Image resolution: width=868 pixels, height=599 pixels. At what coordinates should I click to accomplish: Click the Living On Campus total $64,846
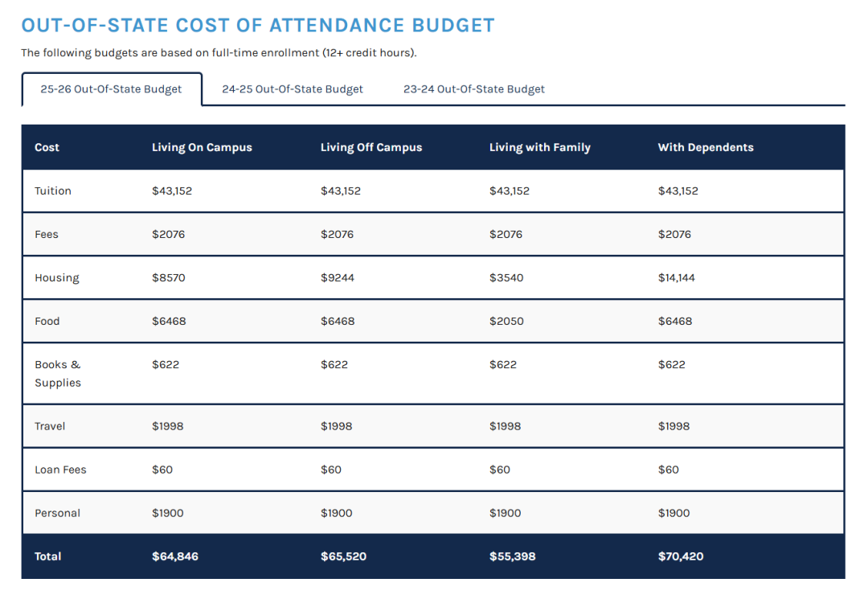[175, 556]
